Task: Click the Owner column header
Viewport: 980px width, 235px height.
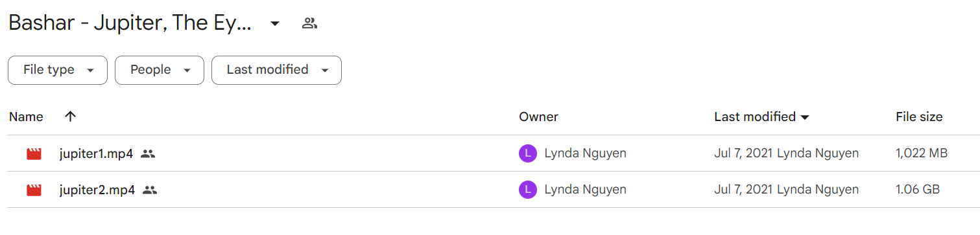Action: (538, 117)
